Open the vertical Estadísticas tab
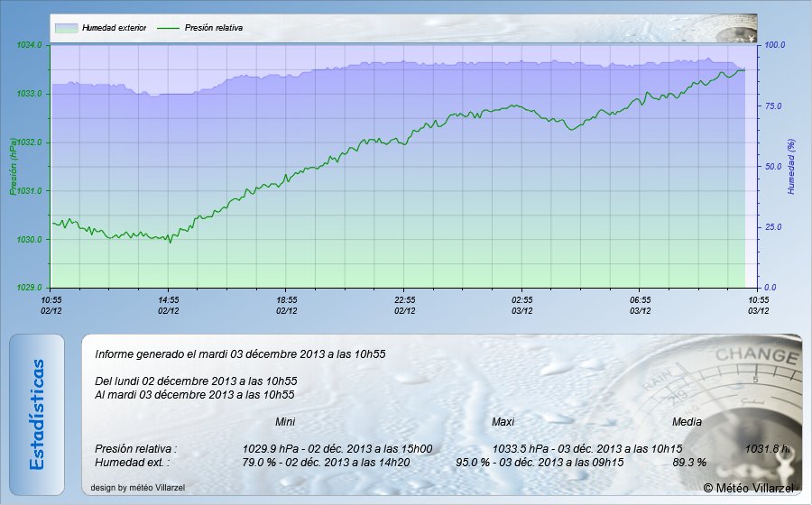Screen dimensions: 812x505 tap(37, 414)
